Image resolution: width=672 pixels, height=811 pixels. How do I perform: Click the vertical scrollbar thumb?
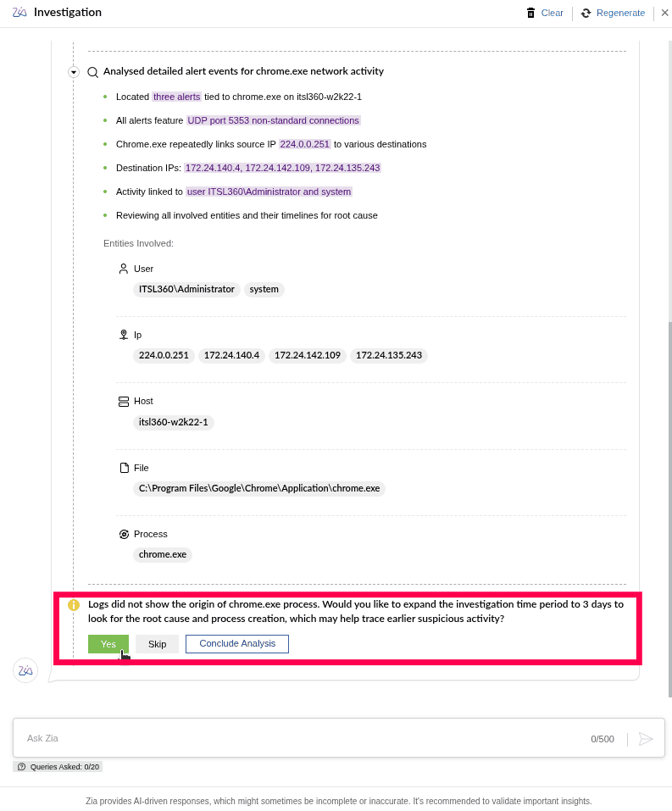click(x=670, y=509)
